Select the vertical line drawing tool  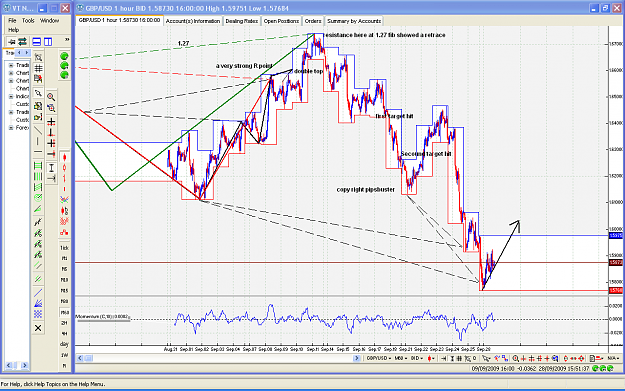38,141
